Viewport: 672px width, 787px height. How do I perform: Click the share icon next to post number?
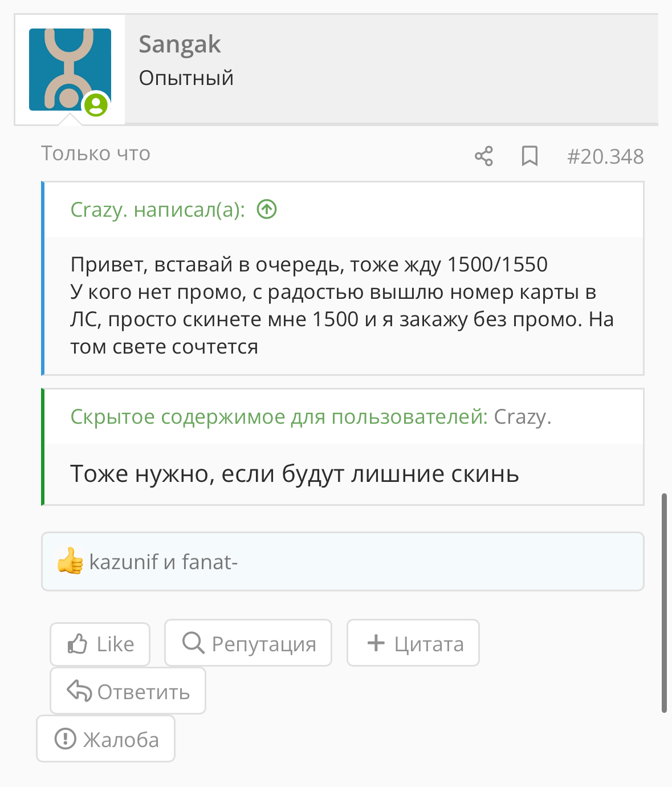click(x=484, y=156)
